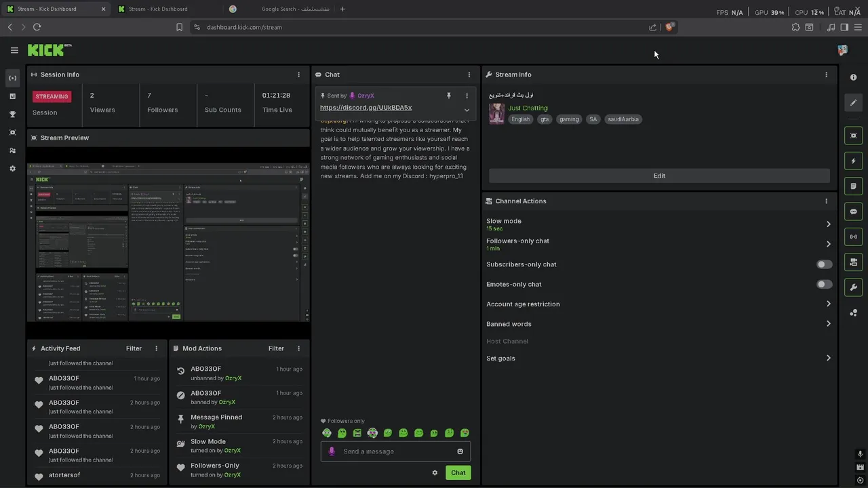Toggle the lightning Activity Feed widget icon
Viewport: 868px width, 488px height.
tap(853, 161)
